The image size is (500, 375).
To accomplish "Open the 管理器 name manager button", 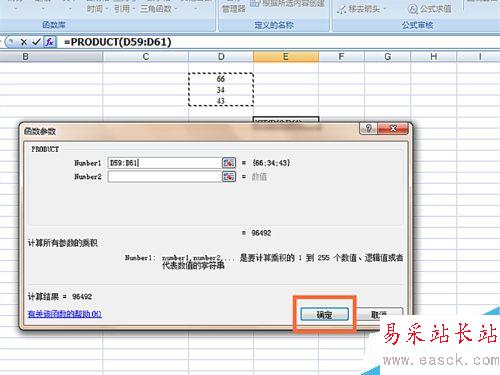I will 234,9.
